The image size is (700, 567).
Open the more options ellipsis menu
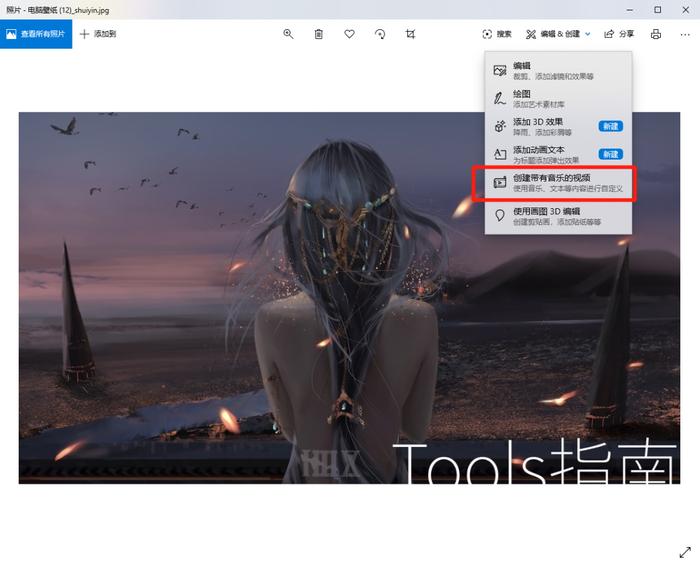coord(685,34)
